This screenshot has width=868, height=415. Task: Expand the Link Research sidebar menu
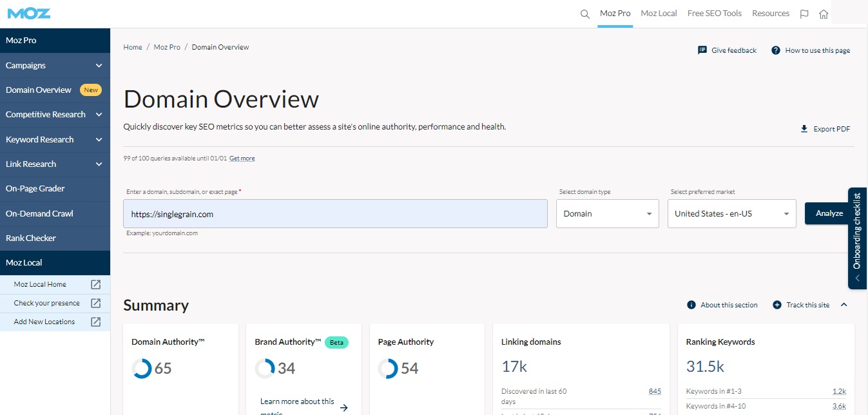point(99,164)
